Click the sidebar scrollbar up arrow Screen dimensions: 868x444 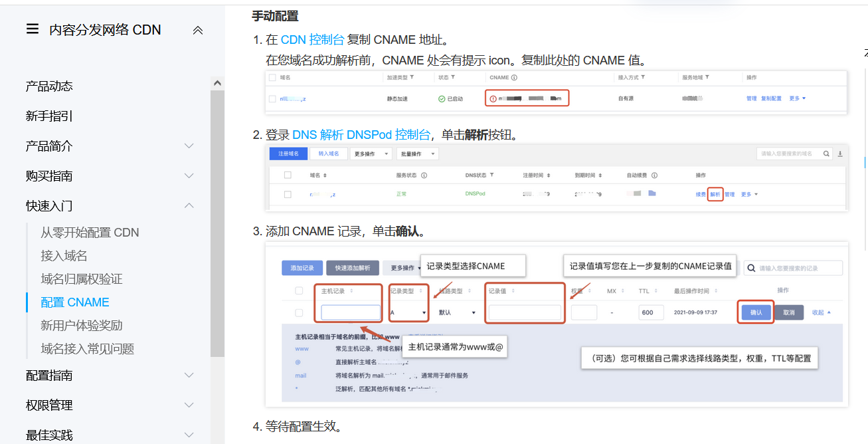coord(217,83)
